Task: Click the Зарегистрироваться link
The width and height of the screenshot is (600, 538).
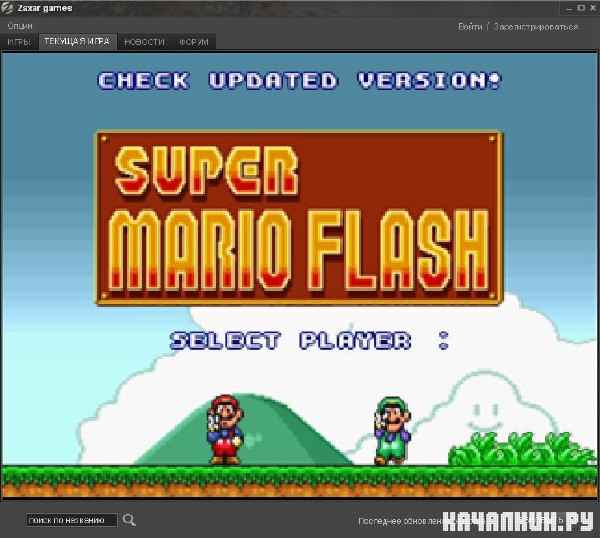Action: coord(536,27)
